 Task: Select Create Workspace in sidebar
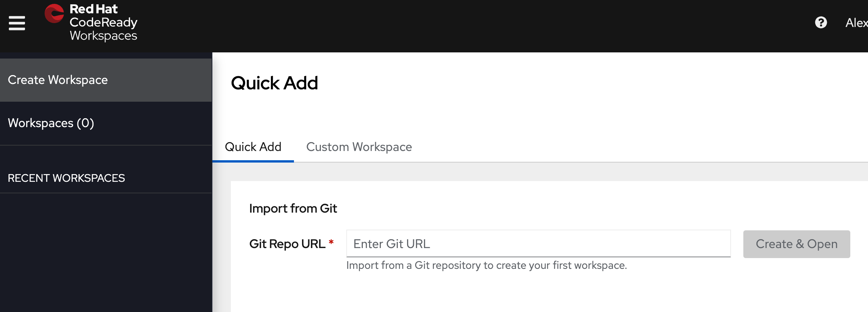pos(106,80)
